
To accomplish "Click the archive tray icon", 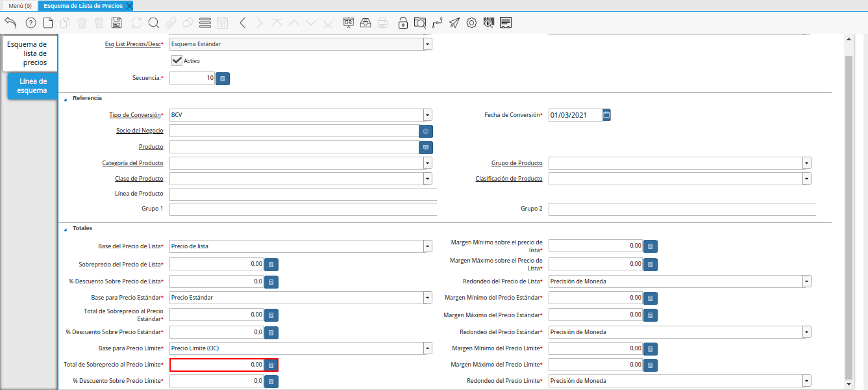I will pos(366,23).
